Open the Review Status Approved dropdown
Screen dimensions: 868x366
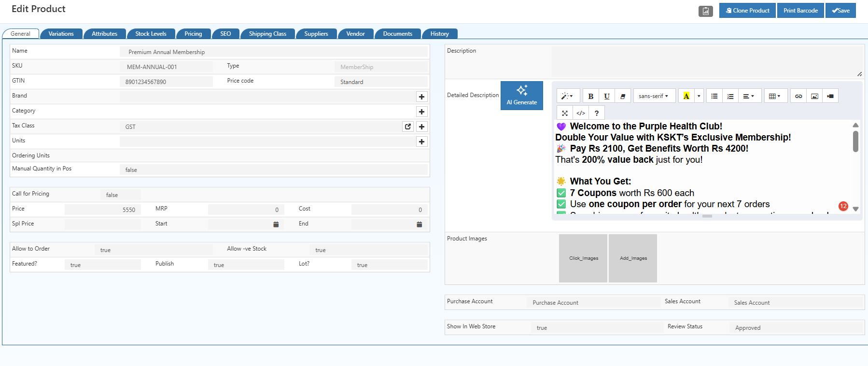(797, 327)
